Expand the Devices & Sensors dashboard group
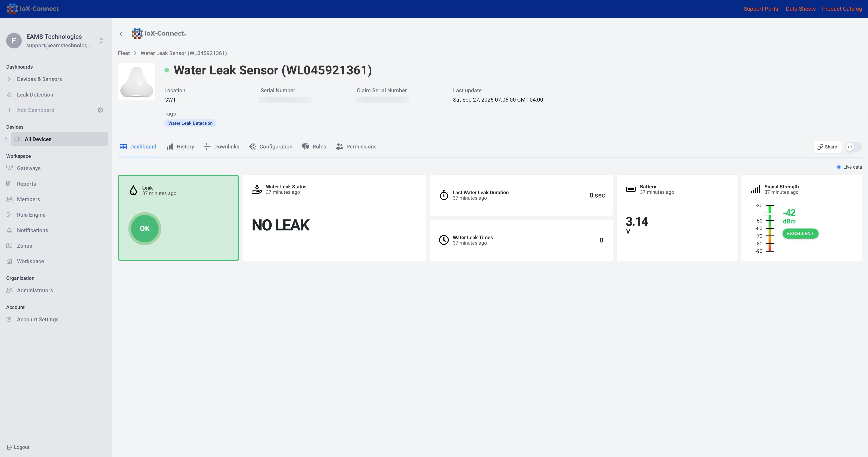The height and width of the screenshot is (457, 868). (x=9, y=79)
